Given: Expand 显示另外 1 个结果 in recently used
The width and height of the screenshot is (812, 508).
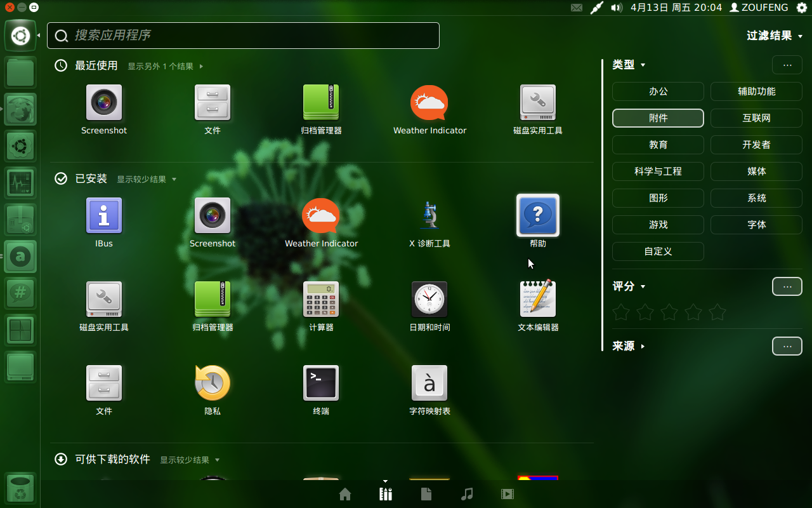Looking at the screenshot, I should point(165,66).
